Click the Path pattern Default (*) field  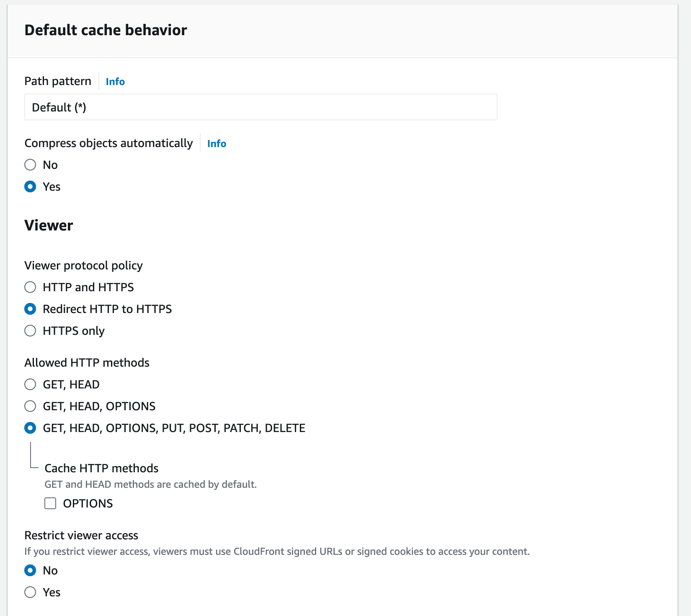click(261, 107)
